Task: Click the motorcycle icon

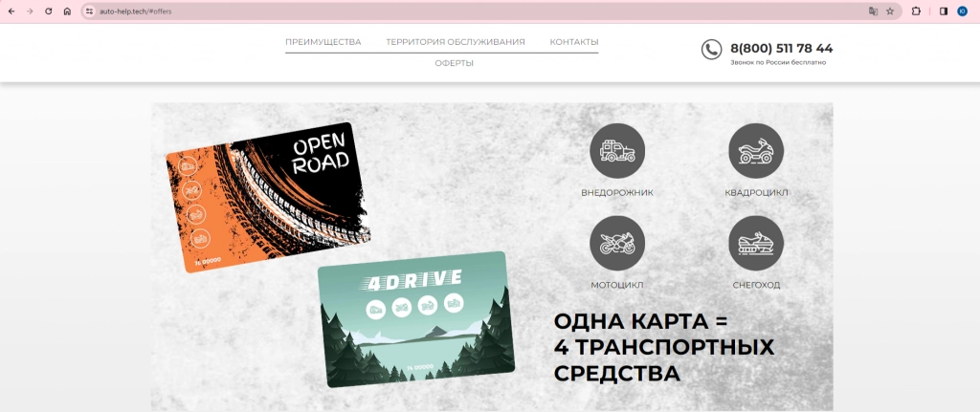Action: (617, 244)
